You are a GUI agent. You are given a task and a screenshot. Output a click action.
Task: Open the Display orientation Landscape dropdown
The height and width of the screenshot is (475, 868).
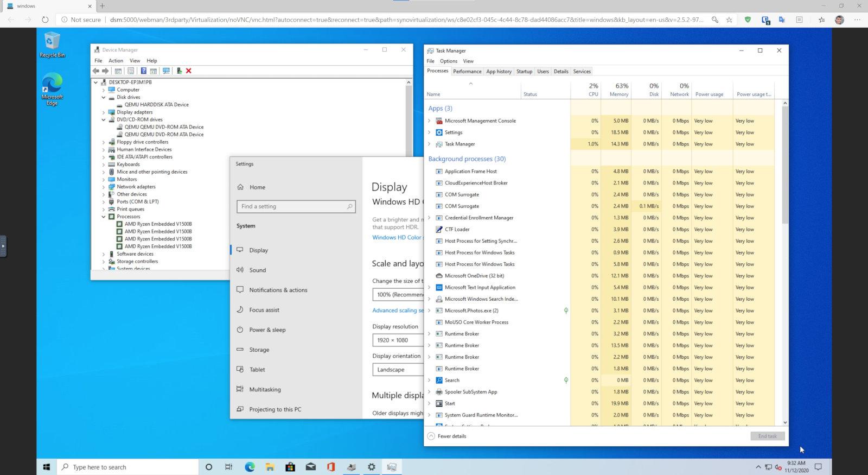[x=398, y=370]
